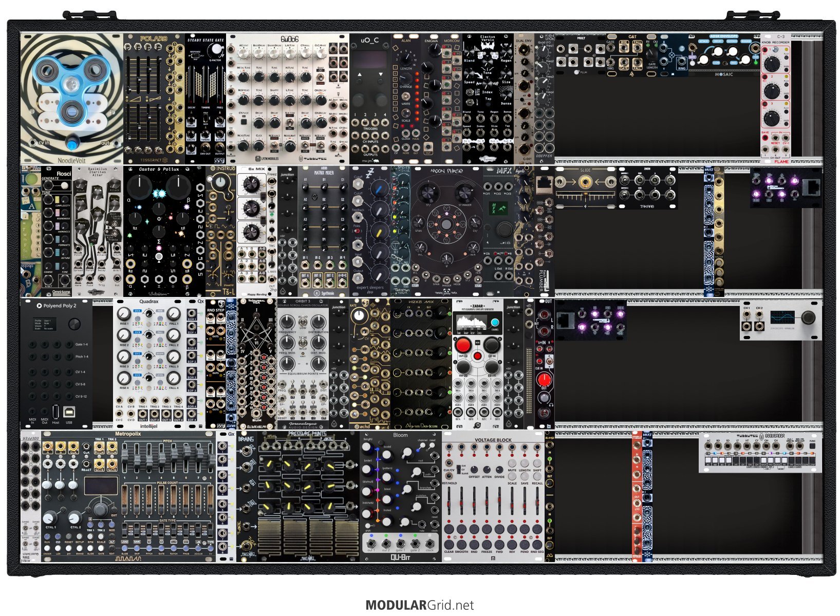Click knob 1 on Flame Knob Recorder
Screen dimensions: 840x616
coord(771,64)
